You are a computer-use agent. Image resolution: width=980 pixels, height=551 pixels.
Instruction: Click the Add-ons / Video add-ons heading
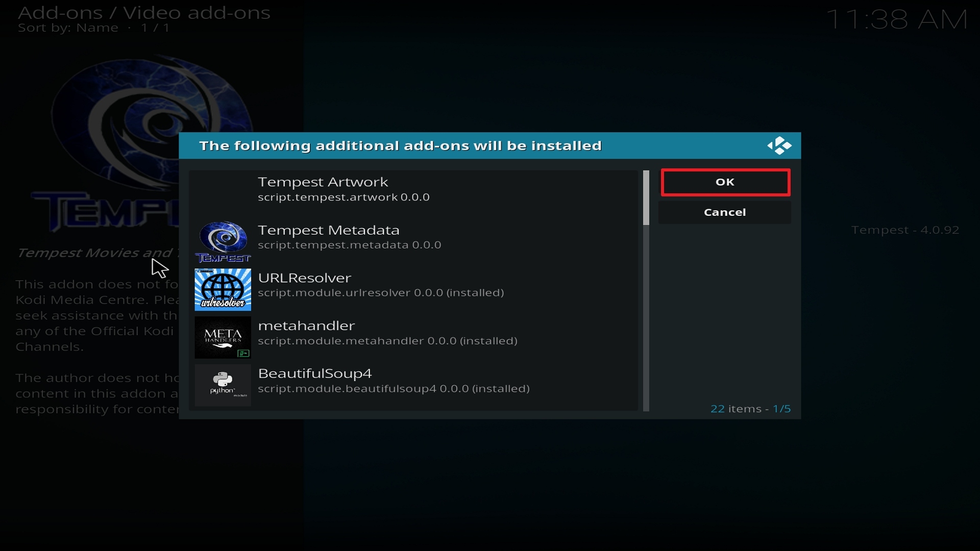click(144, 12)
